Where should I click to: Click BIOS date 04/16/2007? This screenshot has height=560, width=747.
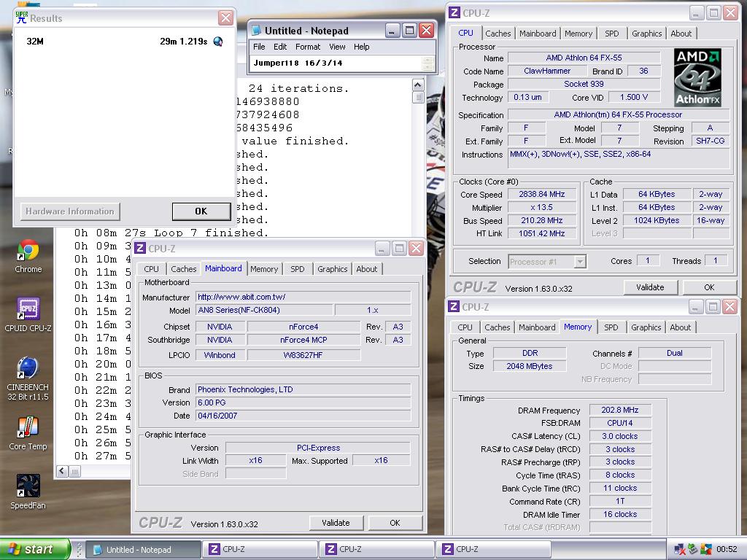tap(303, 416)
